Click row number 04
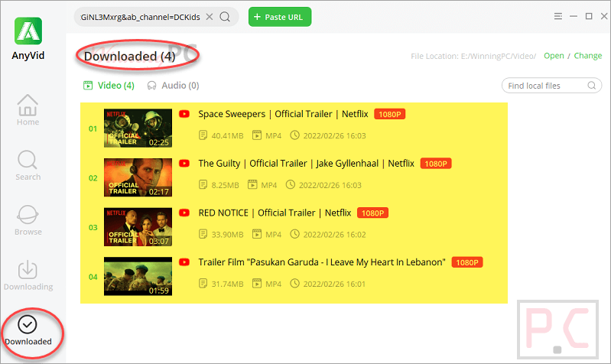 tap(93, 277)
